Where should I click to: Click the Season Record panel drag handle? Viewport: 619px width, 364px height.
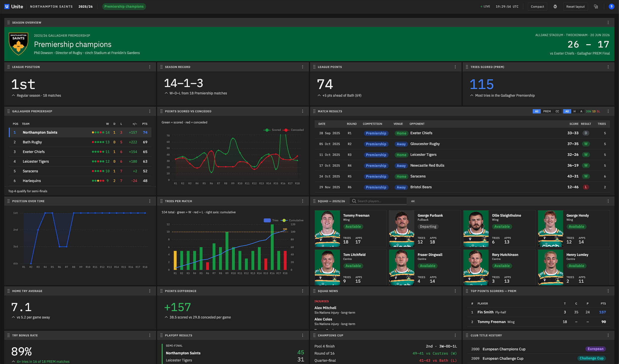161,67
